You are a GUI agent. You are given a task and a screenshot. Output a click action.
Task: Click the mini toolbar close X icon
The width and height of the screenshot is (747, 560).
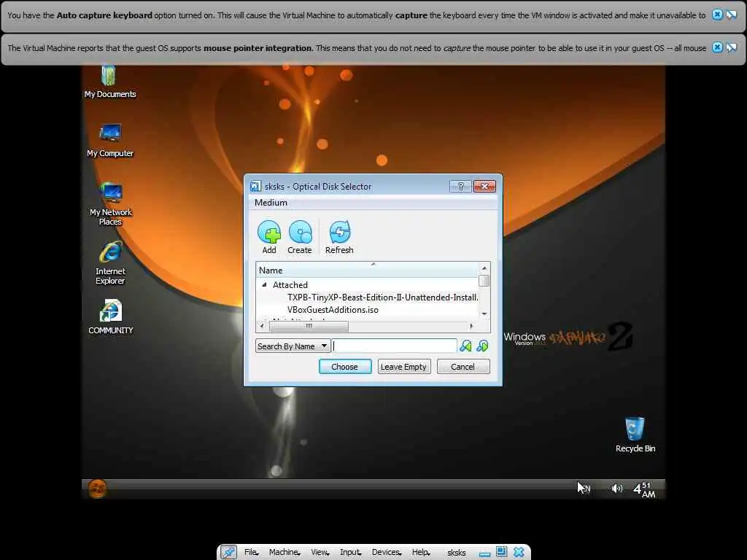click(x=519, y=553)
